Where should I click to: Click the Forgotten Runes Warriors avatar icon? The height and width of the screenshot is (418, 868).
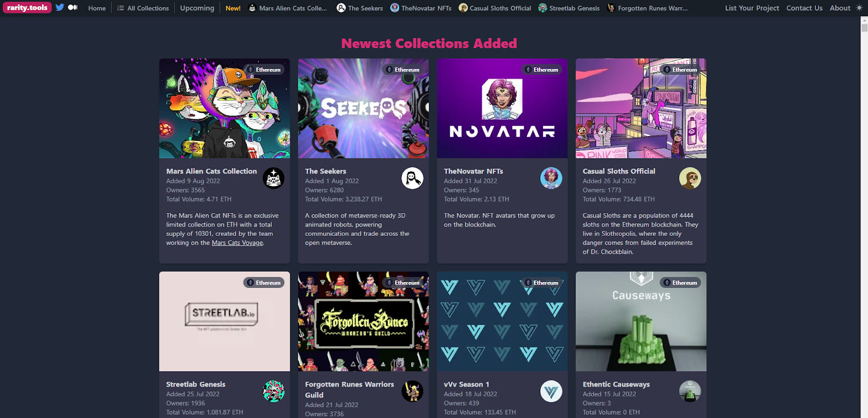[x=412, y=391]
